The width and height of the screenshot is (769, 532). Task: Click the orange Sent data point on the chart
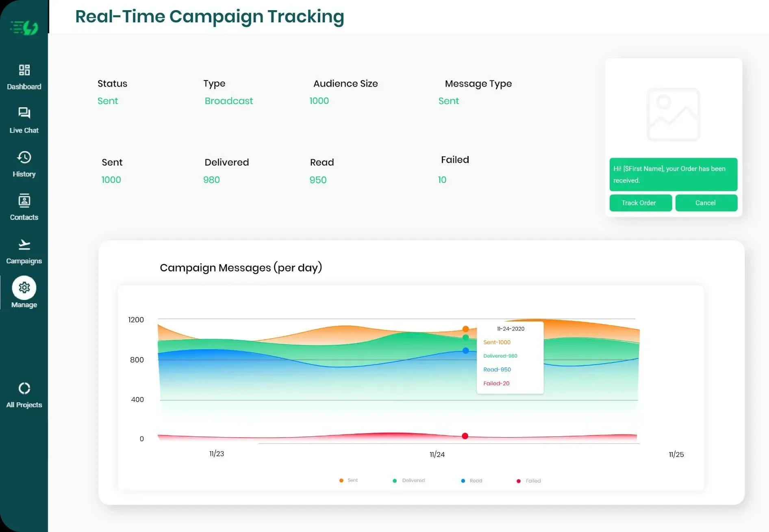pos(466,328)
